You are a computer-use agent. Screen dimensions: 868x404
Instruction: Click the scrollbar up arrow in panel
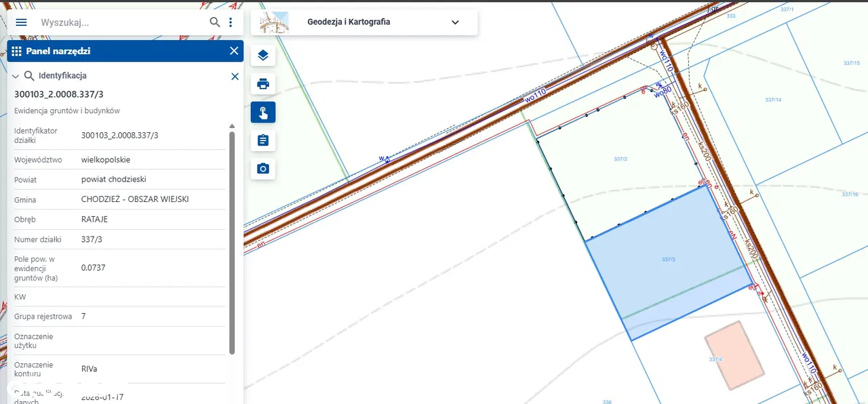pyautogui.click(x=232, y=126)
